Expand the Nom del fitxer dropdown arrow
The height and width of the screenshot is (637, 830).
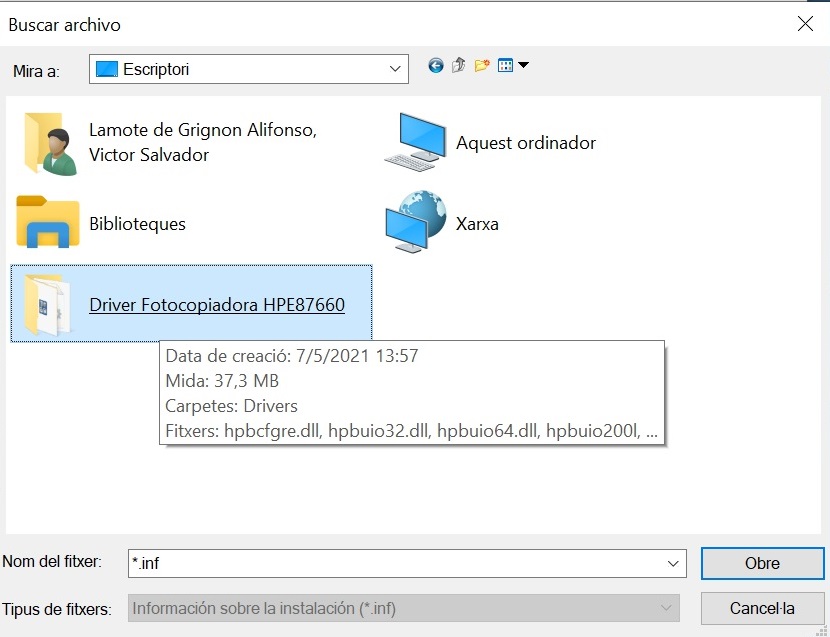673,563
